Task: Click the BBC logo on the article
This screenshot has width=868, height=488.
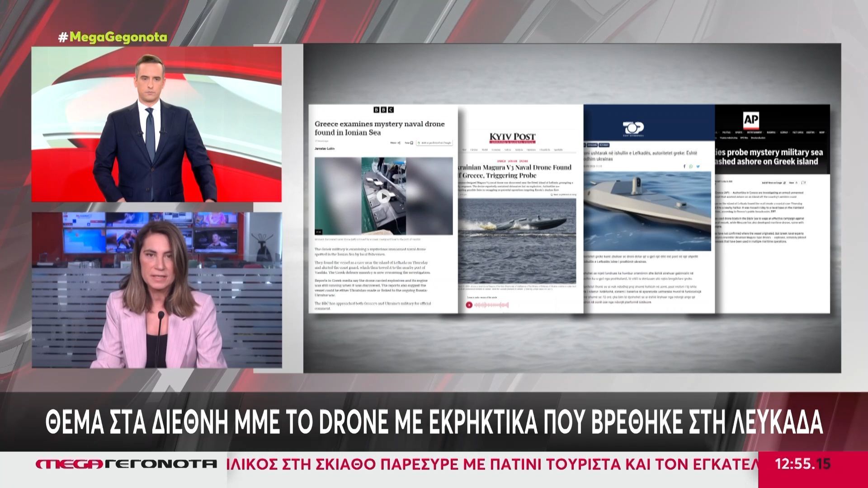Action: click(x=383, y=110)
